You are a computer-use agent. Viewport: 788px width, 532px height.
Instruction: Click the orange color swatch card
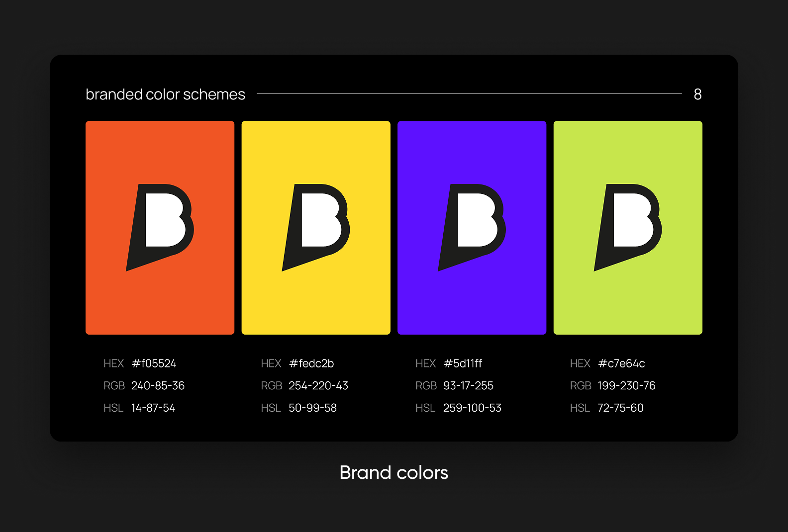[160, 228]
